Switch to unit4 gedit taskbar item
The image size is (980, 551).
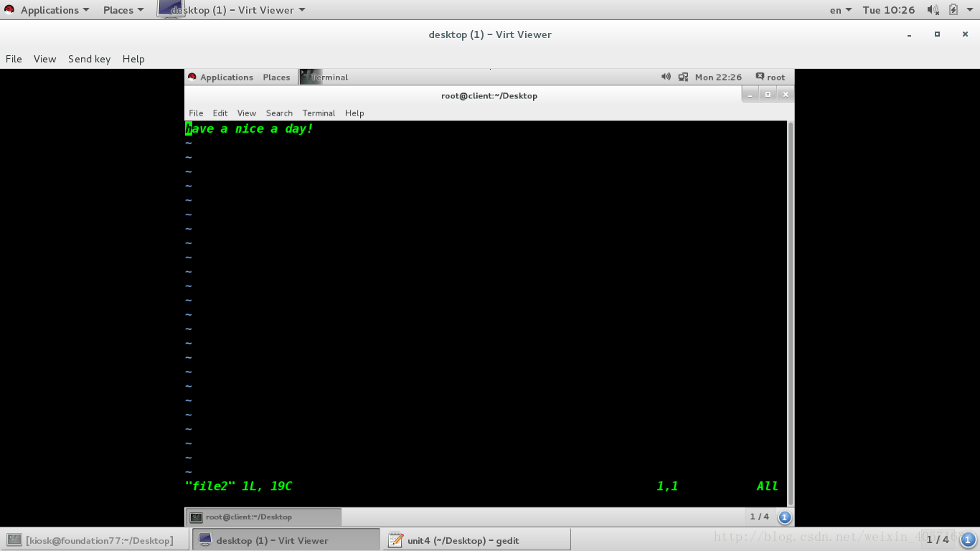click(477, 540)
